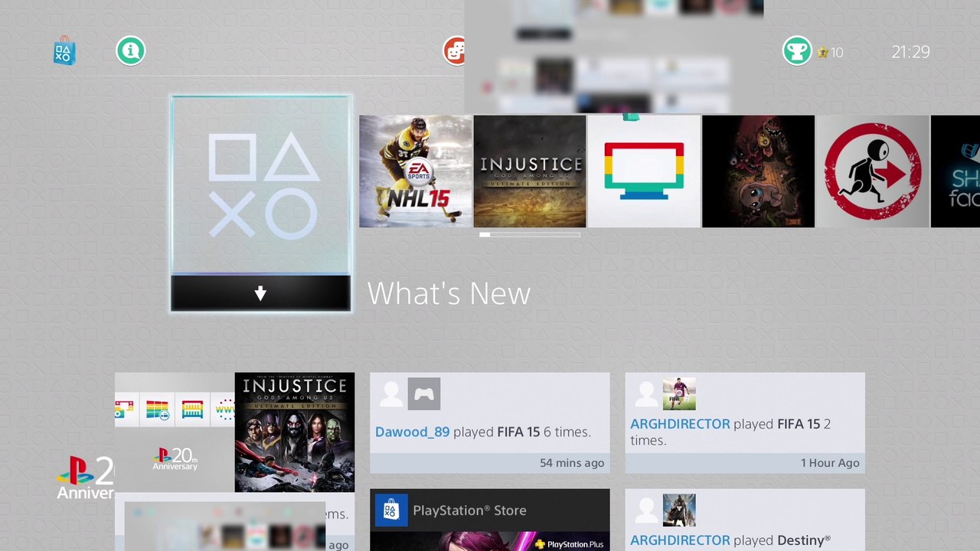
Task: Select the What's New PlayStation symbols tile
Action: point(261,184)
